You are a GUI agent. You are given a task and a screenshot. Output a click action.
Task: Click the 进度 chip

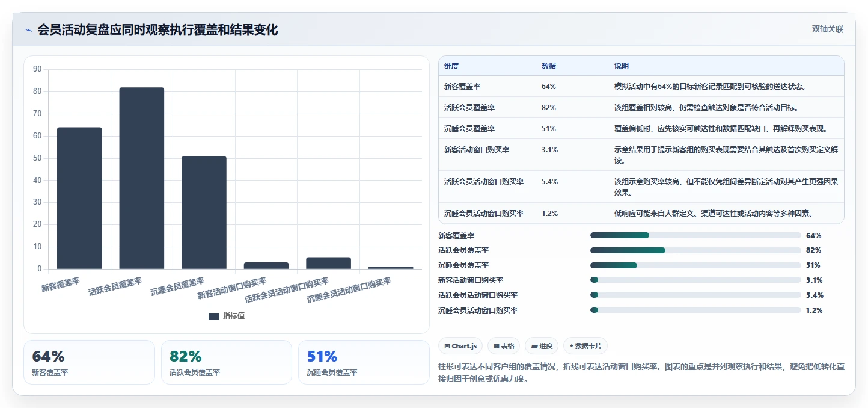click(542, 346)
